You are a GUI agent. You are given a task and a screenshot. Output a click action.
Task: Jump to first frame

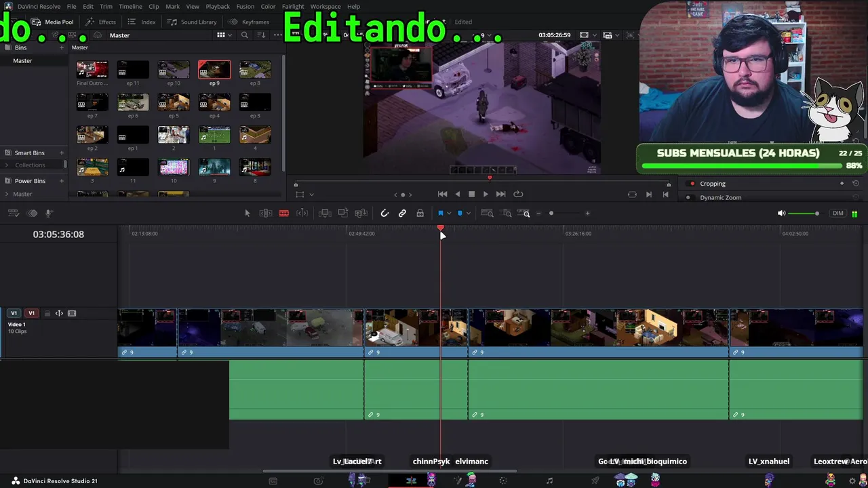click(442, 195)
